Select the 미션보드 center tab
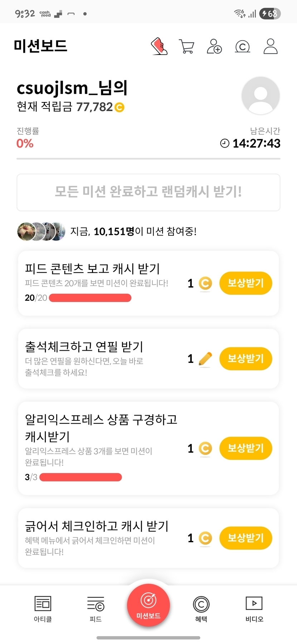The width and height of the screenshot is (297, 644). [148, 605]
